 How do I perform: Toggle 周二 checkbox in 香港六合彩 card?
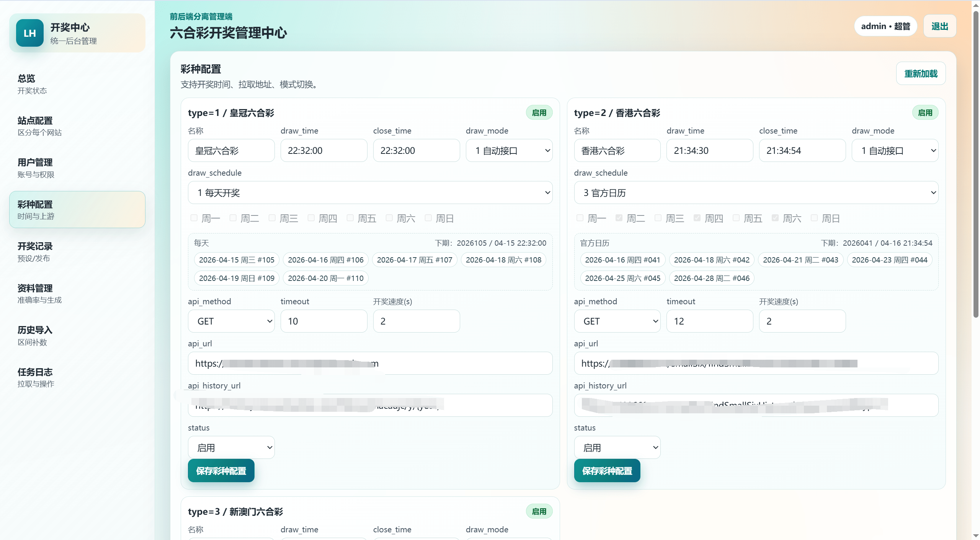click(619, 218)
